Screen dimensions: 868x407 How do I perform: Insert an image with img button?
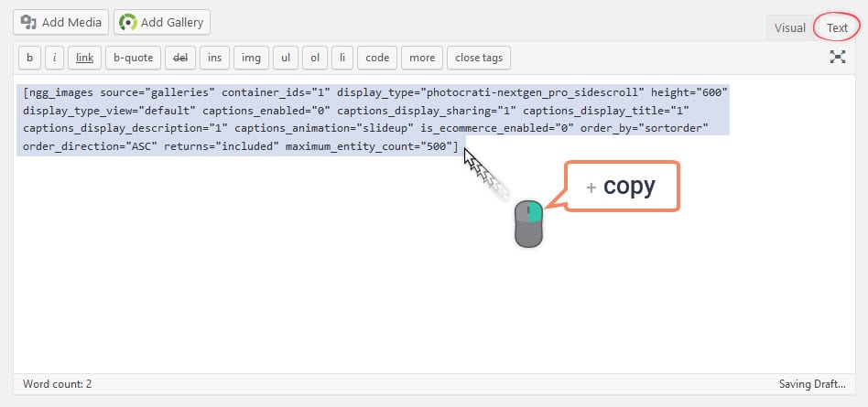(251, 58)
